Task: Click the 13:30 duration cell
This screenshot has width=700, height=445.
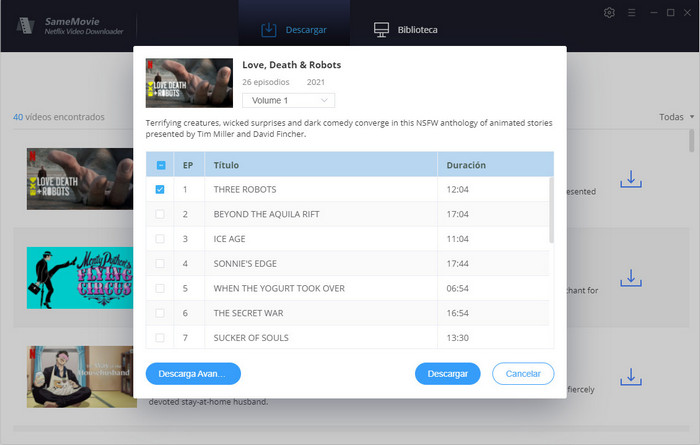Action: (458, 338)
